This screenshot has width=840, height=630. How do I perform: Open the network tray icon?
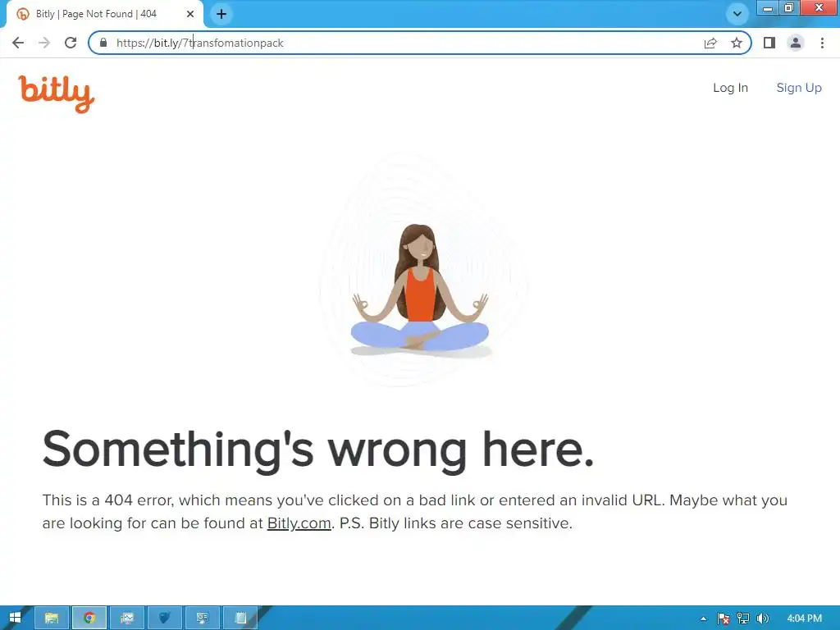[x=743, y=619]
